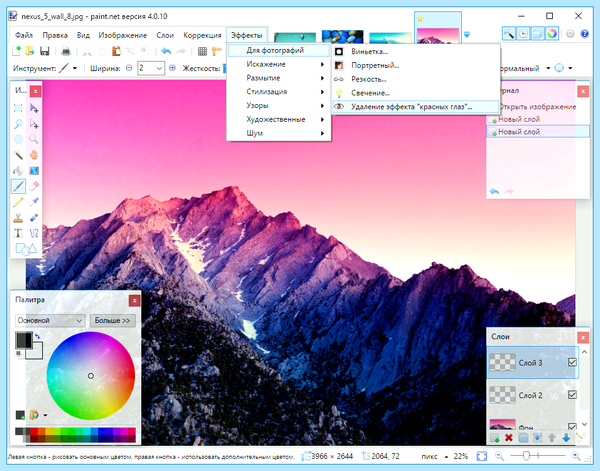Swap primary and secondary colors arrow
The image size is (600, 471).
coord(37,336)
